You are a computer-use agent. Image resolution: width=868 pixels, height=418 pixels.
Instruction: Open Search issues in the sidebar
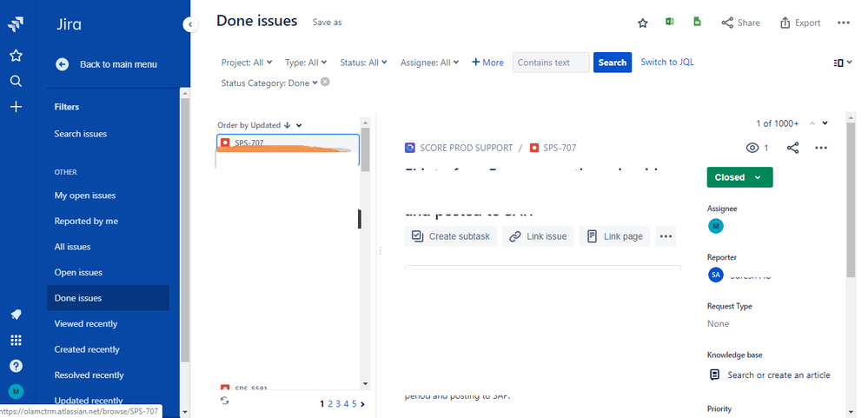pyautogui.click(x=80, y=134)
